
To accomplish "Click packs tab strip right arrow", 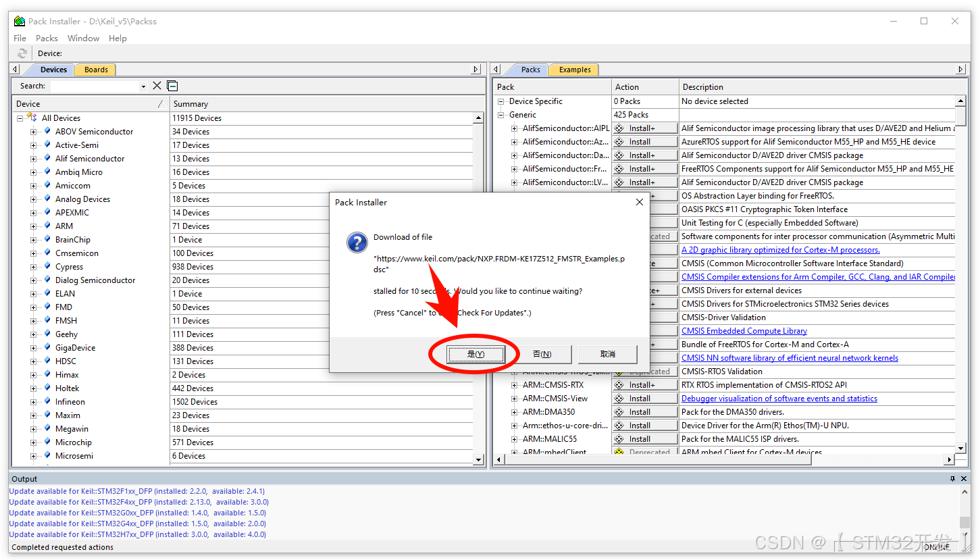I will (960, 70).
